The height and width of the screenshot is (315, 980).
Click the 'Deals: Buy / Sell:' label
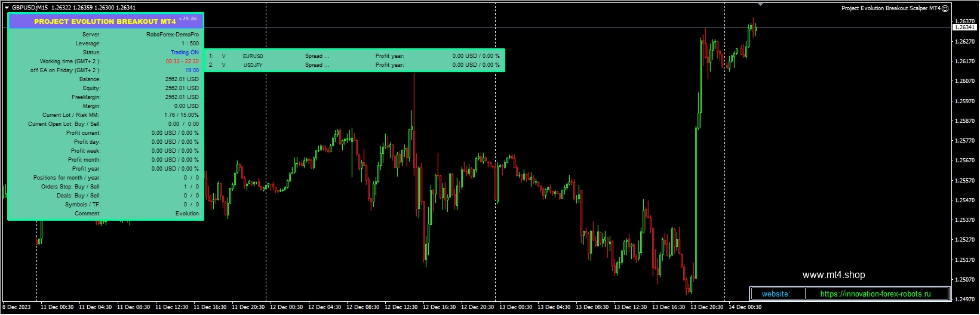pos(79,196)
